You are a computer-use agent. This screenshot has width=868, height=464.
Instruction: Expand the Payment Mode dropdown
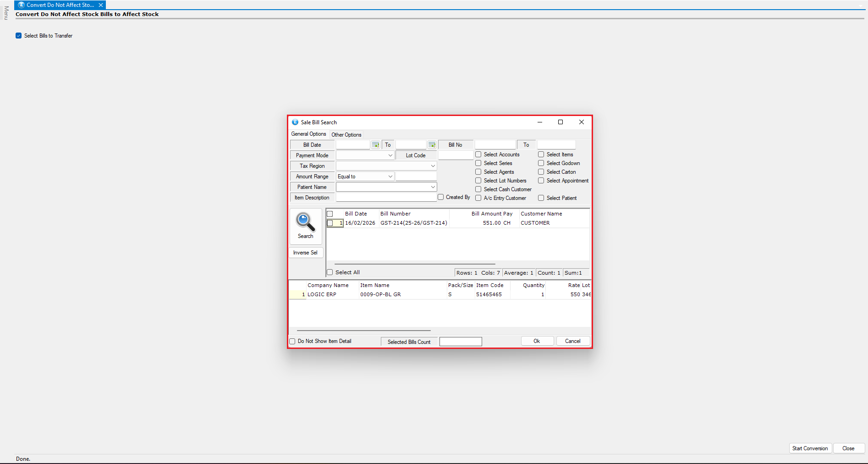click(x=390, y=155)
